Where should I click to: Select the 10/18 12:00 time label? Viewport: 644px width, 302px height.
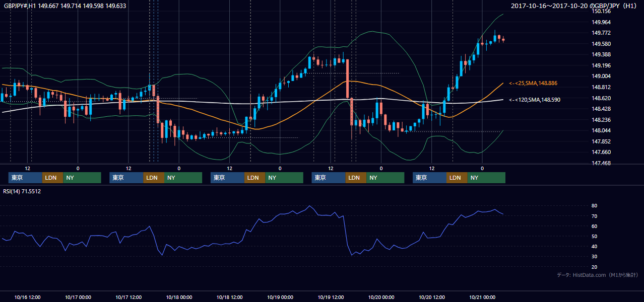(x=229, y=297)
